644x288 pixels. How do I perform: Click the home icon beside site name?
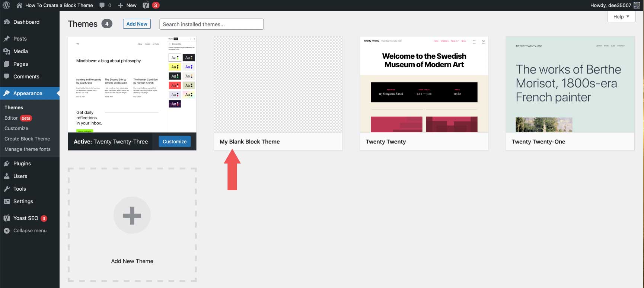tap(19, 5)
